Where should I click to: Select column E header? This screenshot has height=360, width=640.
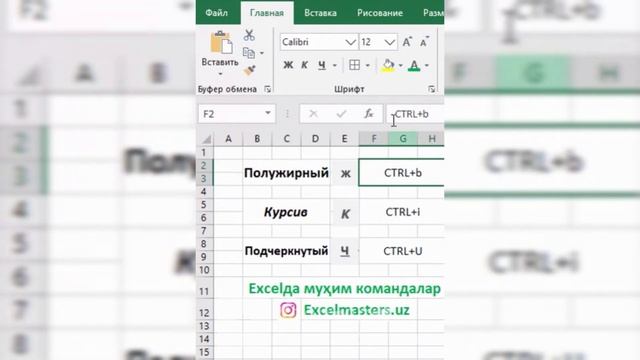click(344, 139)
